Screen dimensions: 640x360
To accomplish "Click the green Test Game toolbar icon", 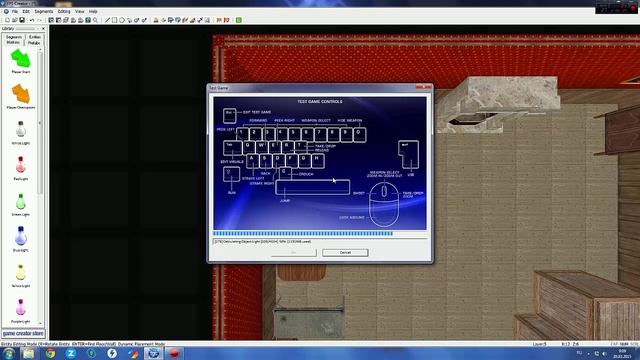I will click(239, 20).
